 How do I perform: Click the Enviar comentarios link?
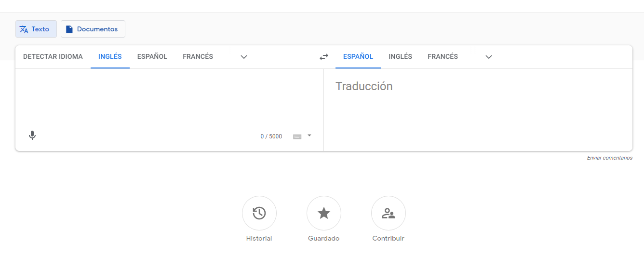(609, 158)
